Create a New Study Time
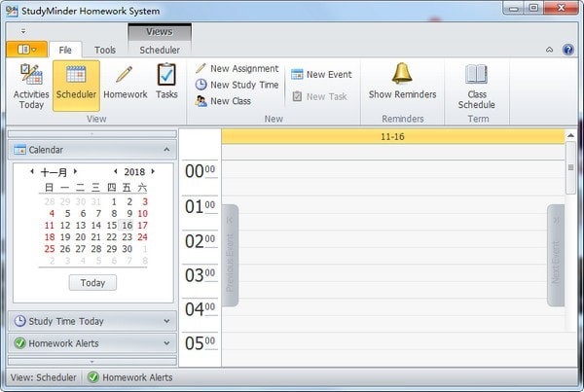The image size is (584, 392). (237, 85)
